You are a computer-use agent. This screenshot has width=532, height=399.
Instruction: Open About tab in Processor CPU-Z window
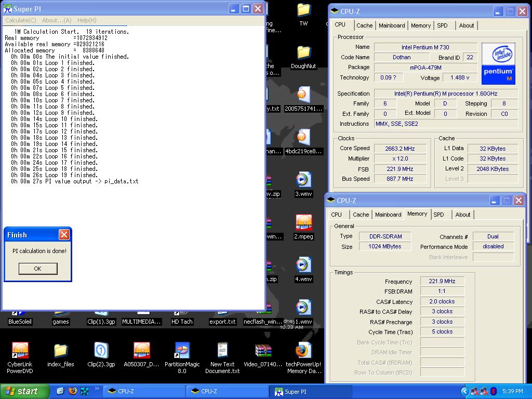(x=466, y=25)
